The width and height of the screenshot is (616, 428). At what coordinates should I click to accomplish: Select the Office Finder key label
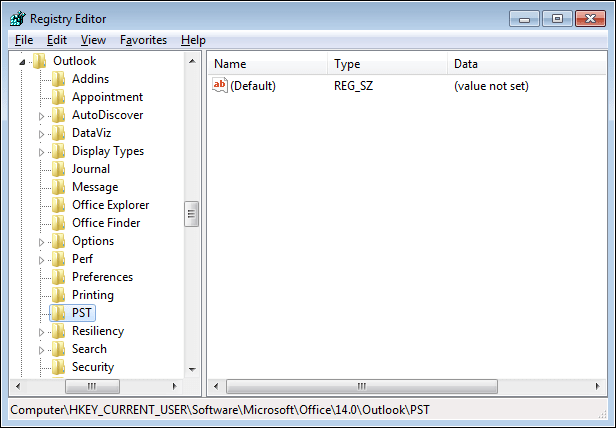pyautogui.click(x=106, y=223)
